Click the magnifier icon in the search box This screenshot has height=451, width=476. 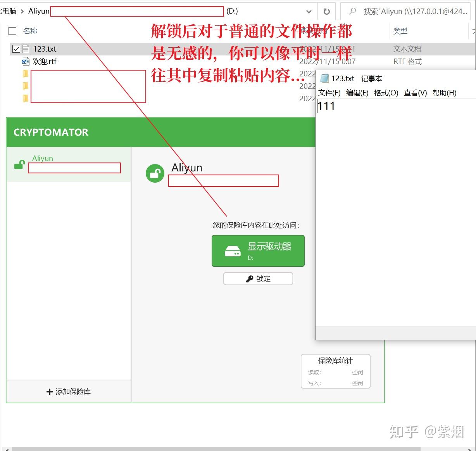[354, 11]
